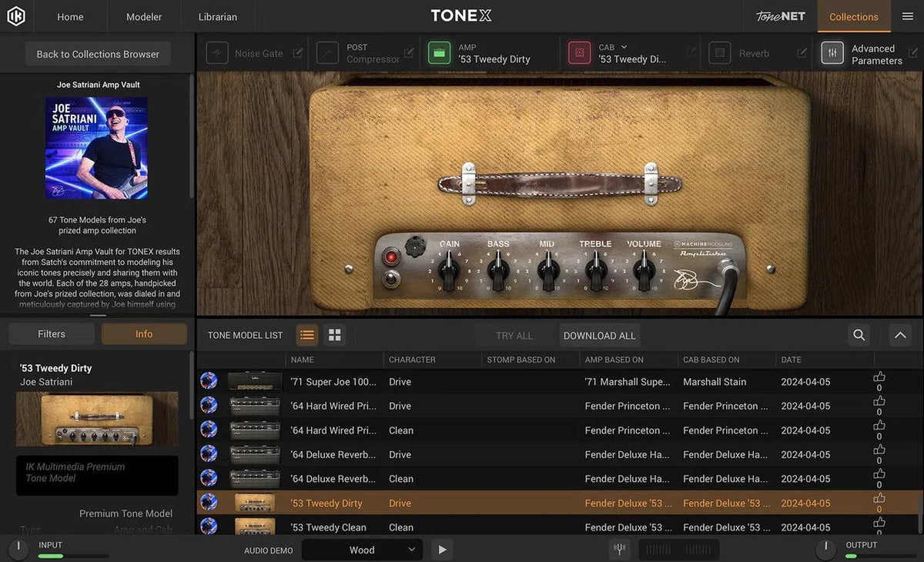Open the Reverb module icon
The height and width of the screenshot is (562, 924).
719,52
